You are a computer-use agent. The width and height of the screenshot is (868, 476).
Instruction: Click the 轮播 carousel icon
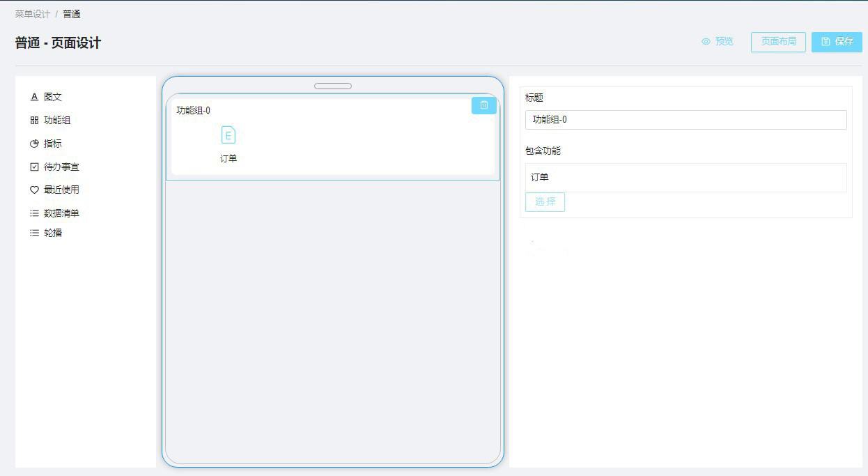tap(34, 233)
